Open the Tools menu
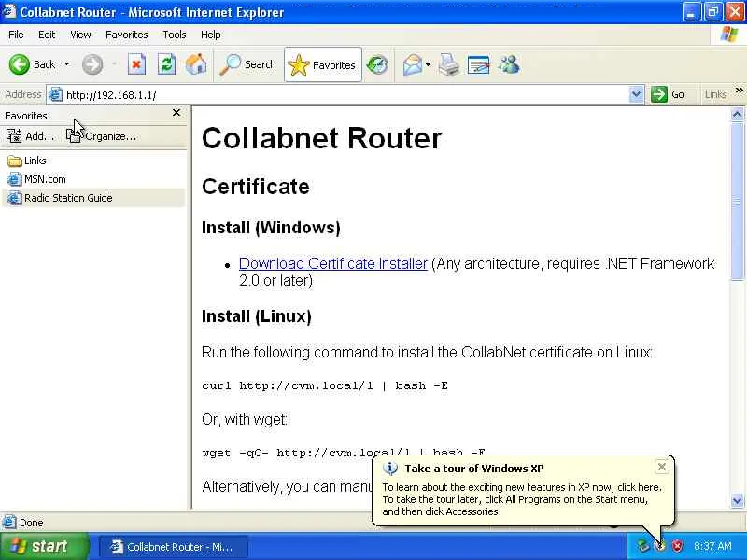Image resolution: width=747 pixels, height=560 pixels. point(175,35)
